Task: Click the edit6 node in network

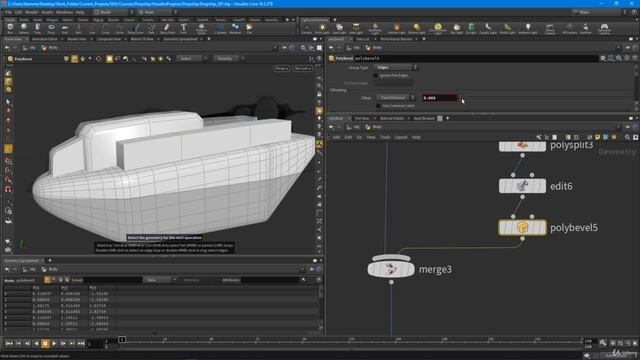Action: click(x=522, y=186)
